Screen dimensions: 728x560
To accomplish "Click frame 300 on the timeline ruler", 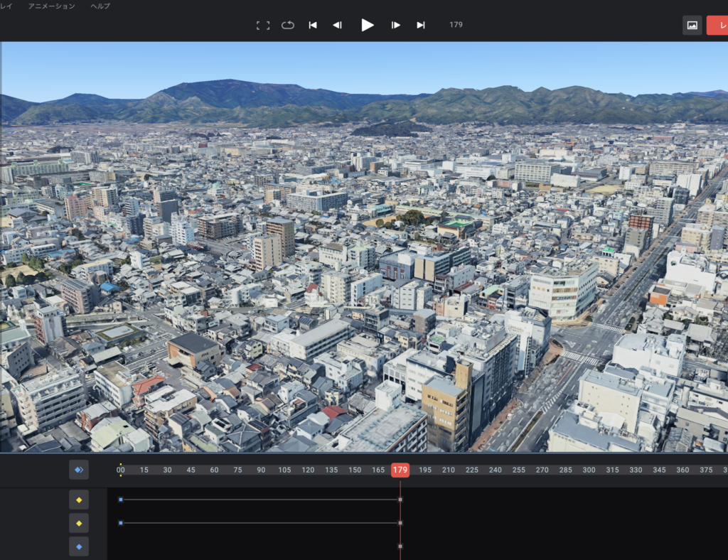I will (589, 470).
